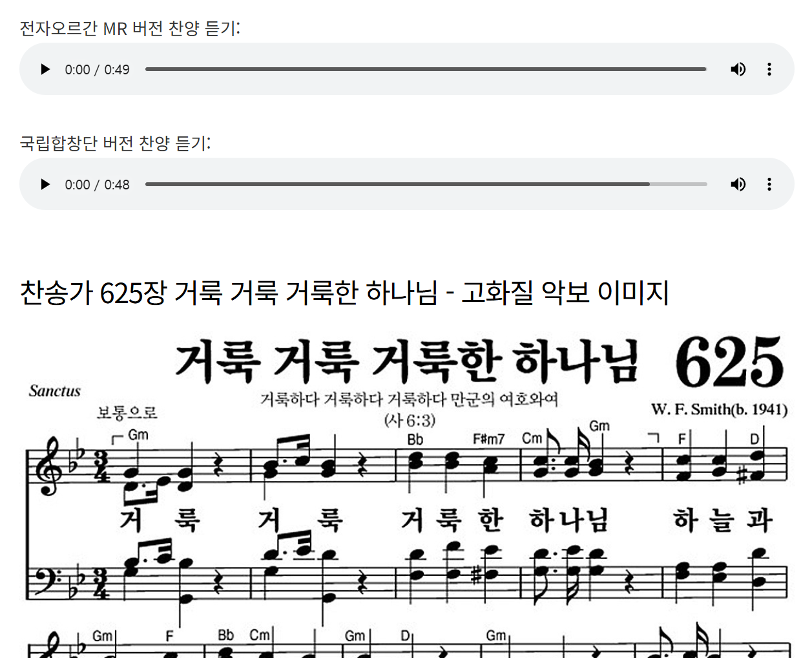This screenshot has height=658, width=812.
Task: Open more options for the 0:48 audio player
Action: click(769, 184)
